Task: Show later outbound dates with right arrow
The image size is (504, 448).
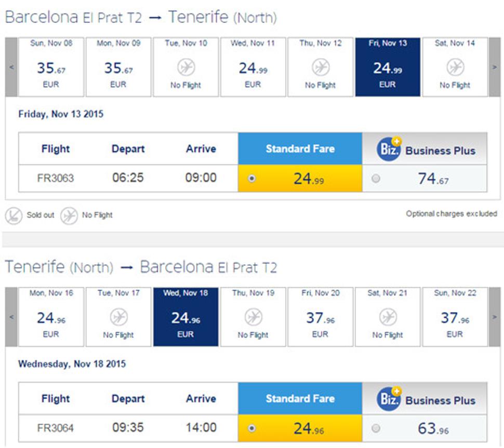Action: coord(494,67)
